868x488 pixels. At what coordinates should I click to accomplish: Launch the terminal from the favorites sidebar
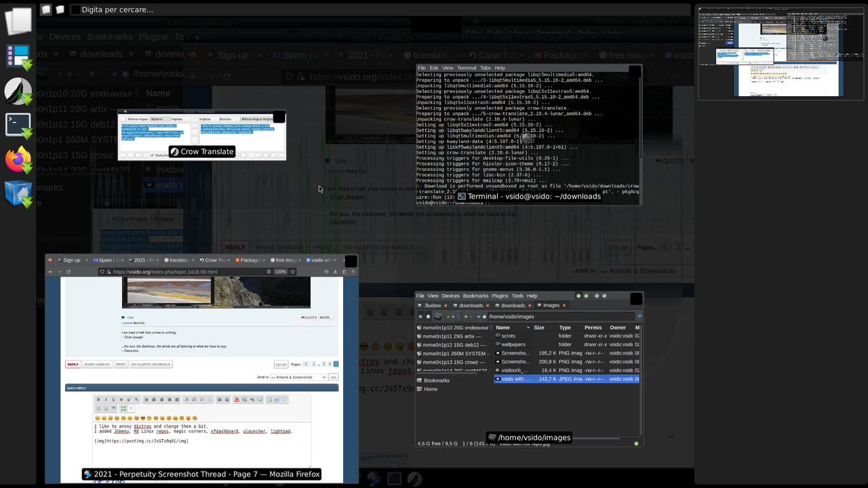[18, 126]
